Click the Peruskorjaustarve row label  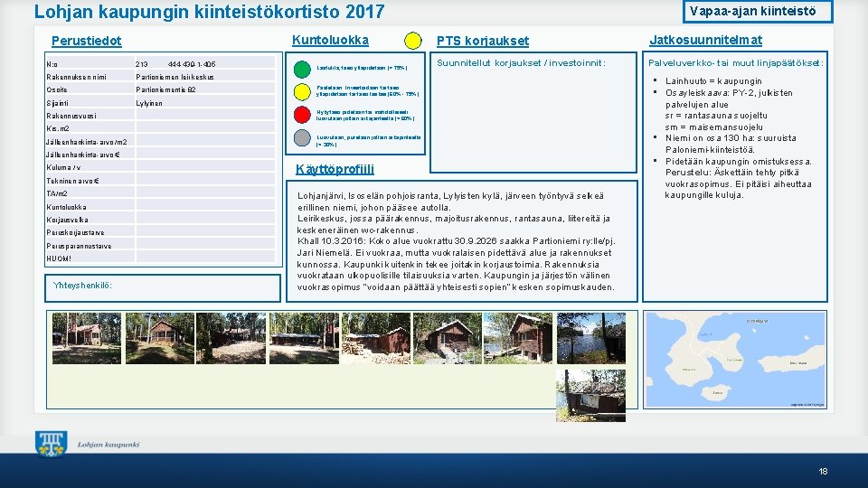point(75,232)
